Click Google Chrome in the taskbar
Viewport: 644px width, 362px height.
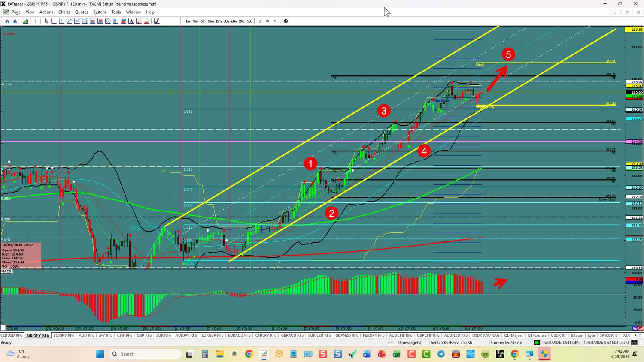point(249,354)
